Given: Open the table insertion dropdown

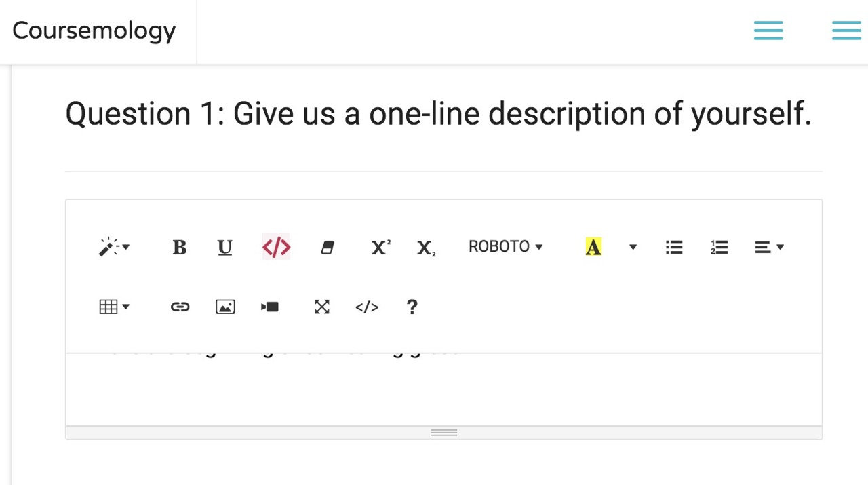Looking at the screenshot, I should click(114, 307).
